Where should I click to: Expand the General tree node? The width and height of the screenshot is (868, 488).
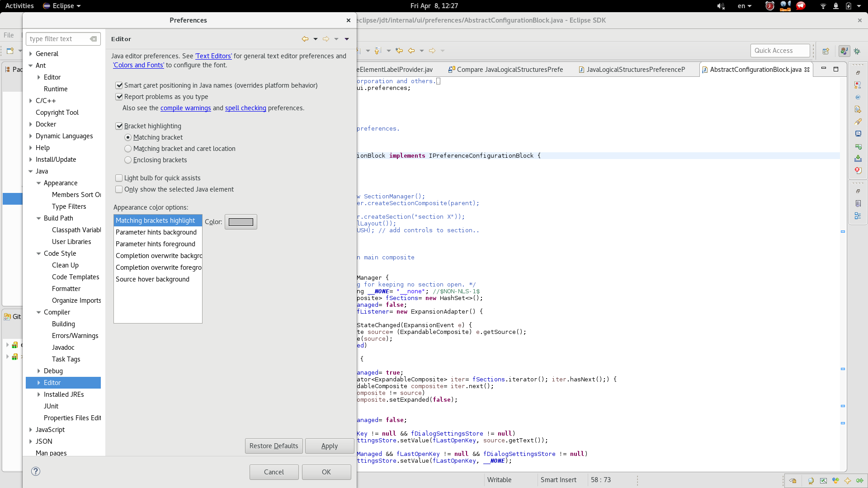click(x=31, y=54)
